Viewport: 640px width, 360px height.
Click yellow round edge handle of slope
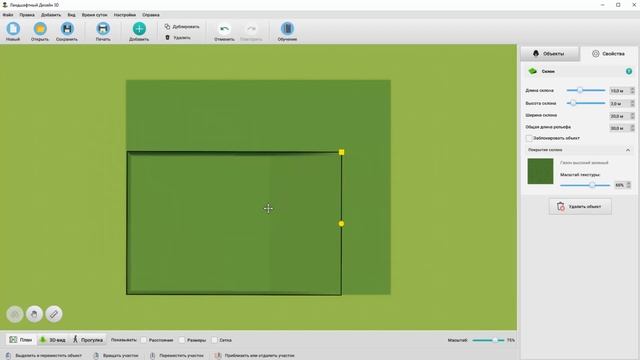pos(341,224)
